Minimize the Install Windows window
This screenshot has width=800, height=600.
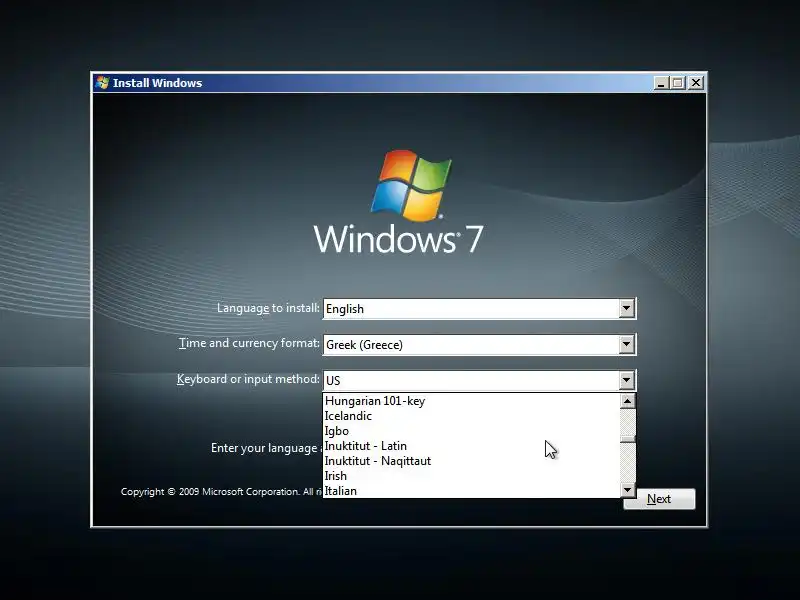click(661, 83)
